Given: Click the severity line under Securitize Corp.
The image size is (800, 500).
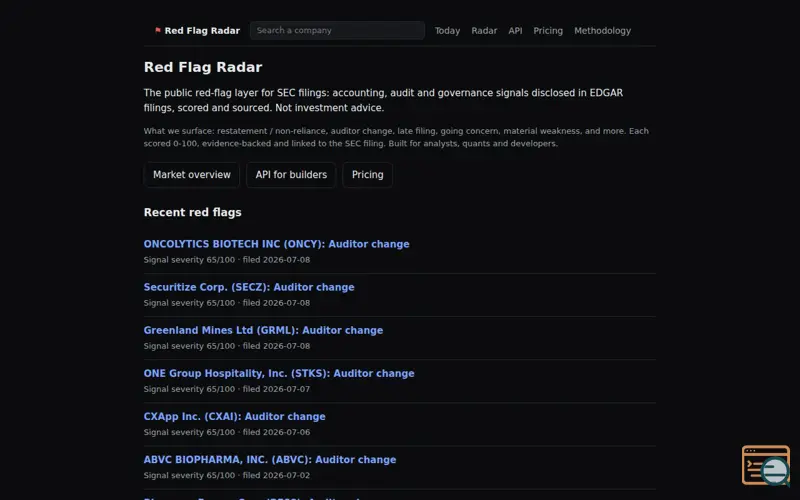Looking at the screenshot, I should click(x=227, y=303).
